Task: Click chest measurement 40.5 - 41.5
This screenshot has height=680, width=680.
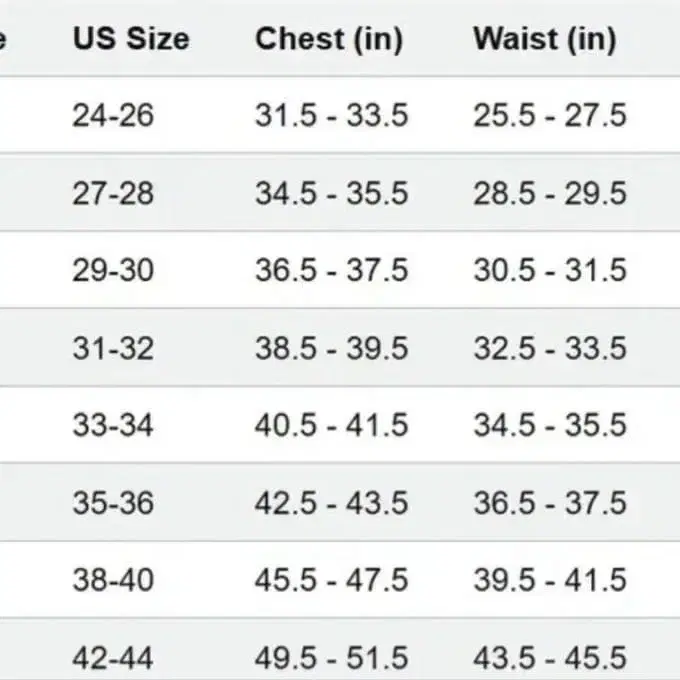Action: pos(331,425)
